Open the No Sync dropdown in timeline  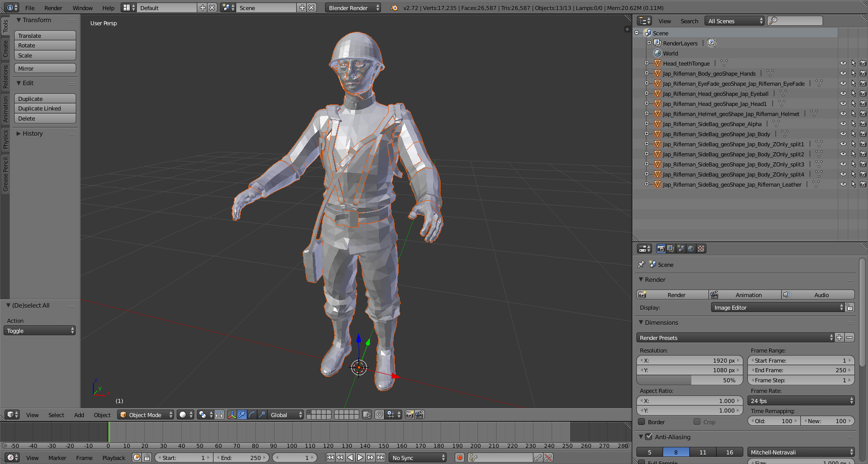(x=418, y=457)
